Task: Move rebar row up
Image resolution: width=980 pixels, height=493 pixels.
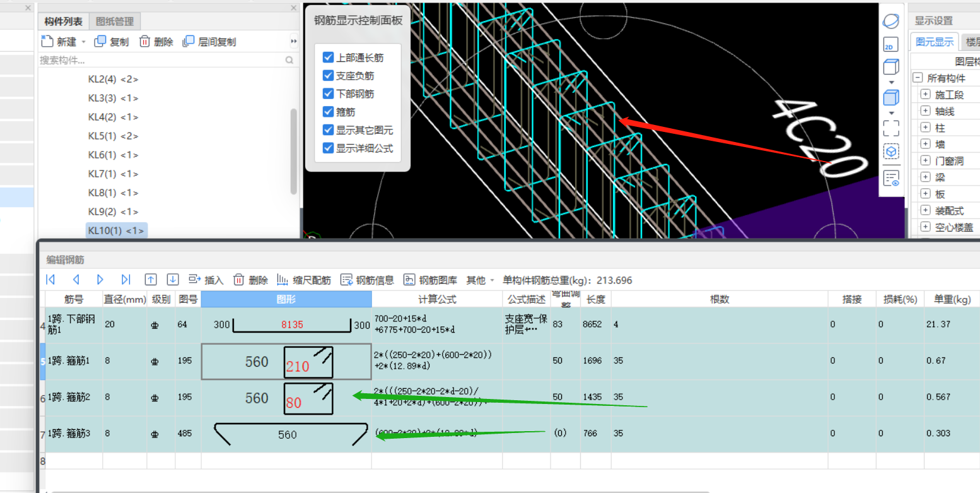Action: coord(151,280)
